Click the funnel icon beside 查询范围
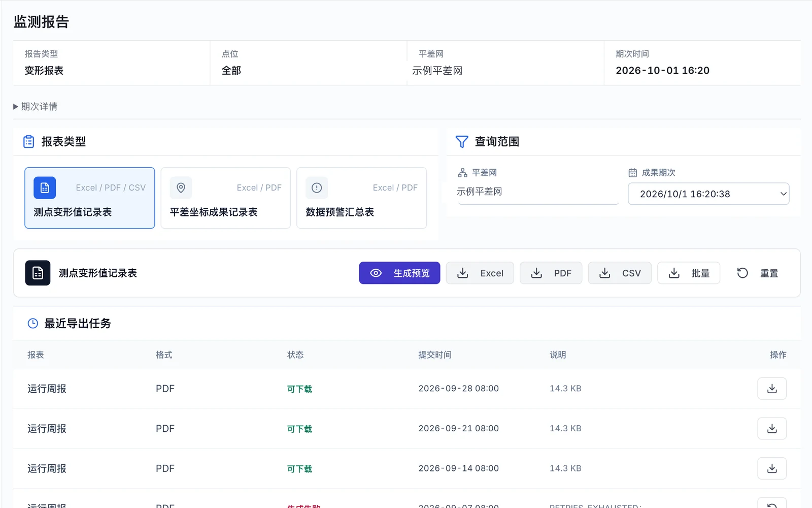The width and height of the screenshot is (812, 508). point(462,142)
